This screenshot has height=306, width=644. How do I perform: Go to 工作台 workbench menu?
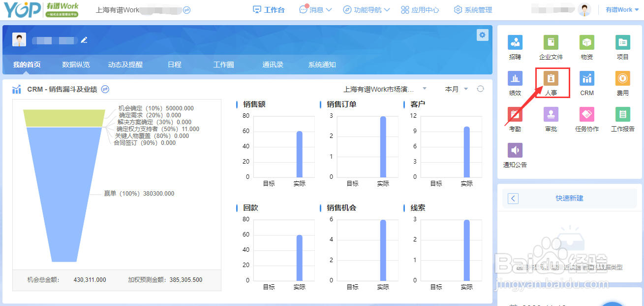[x=269, y=10]
